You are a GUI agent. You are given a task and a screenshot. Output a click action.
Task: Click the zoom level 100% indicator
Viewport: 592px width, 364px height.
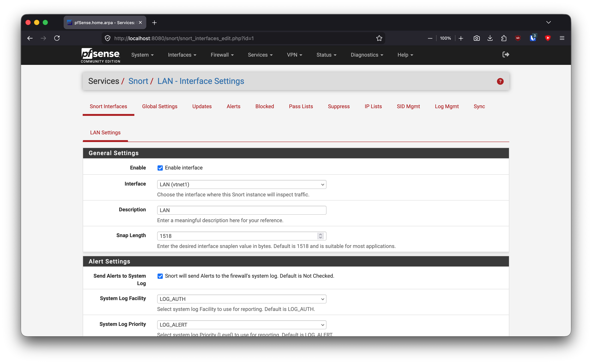(x=445, y=38)
